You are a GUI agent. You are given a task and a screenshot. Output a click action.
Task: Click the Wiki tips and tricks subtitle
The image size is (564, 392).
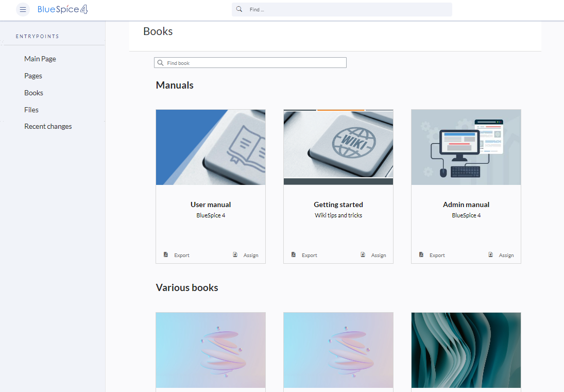coord(338,215)
